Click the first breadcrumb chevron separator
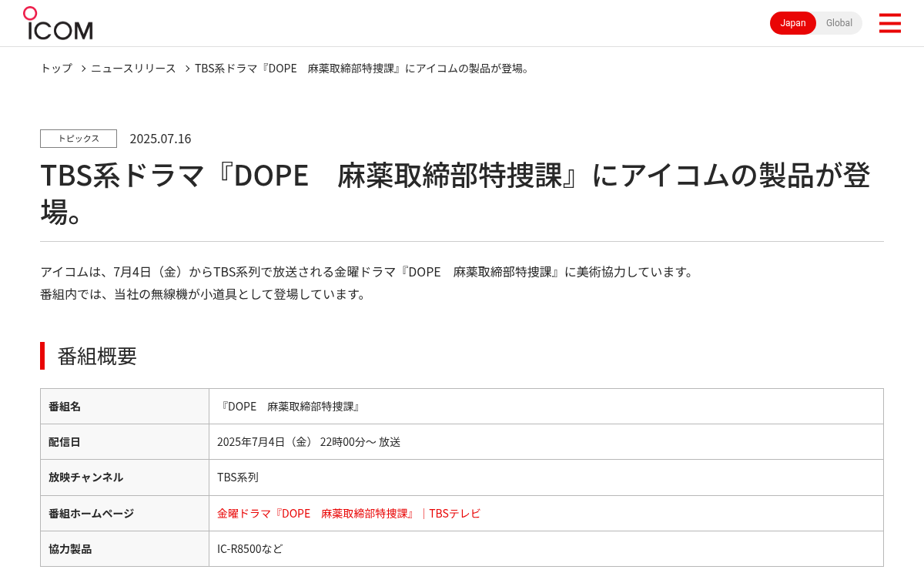Image resolution: width=924 pixels, height=583 pixels. [83, 69]
